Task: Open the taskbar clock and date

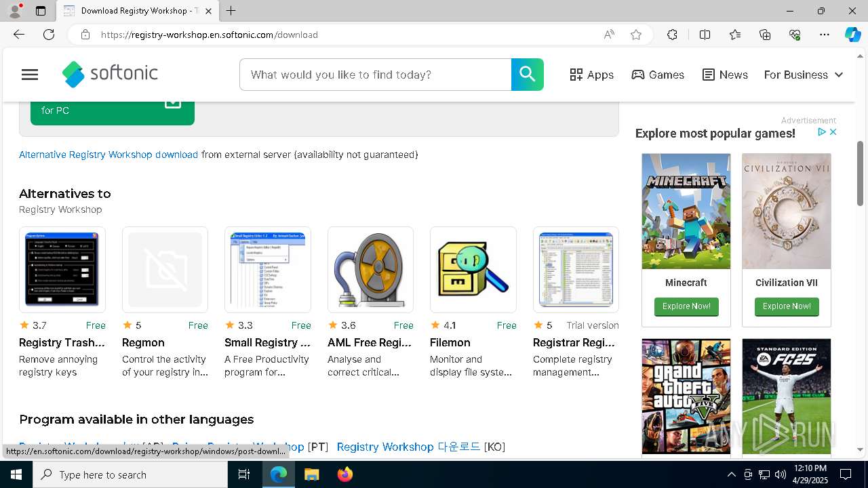Action: pyautogui.click(x=810, y=474)
